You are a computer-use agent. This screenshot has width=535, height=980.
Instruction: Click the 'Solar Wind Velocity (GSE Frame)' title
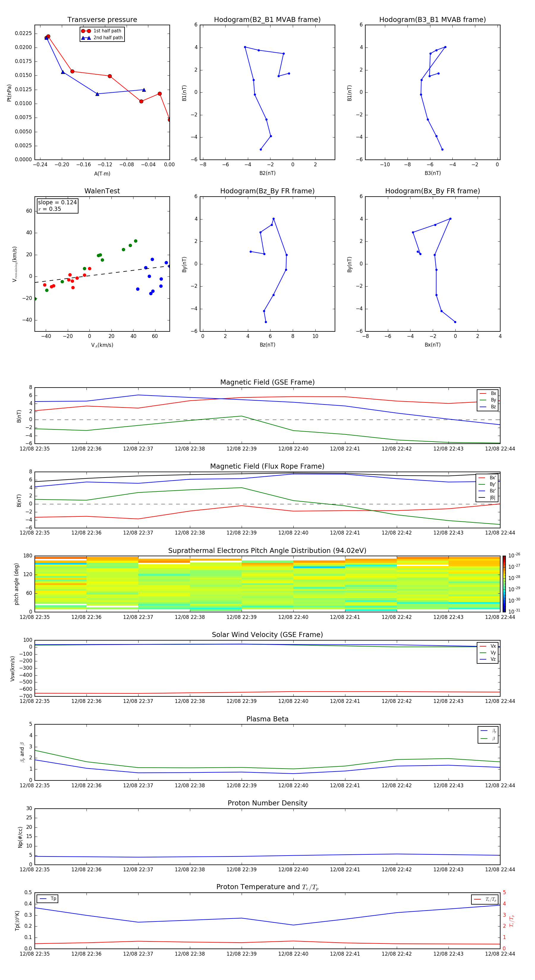tap(267, 635)
